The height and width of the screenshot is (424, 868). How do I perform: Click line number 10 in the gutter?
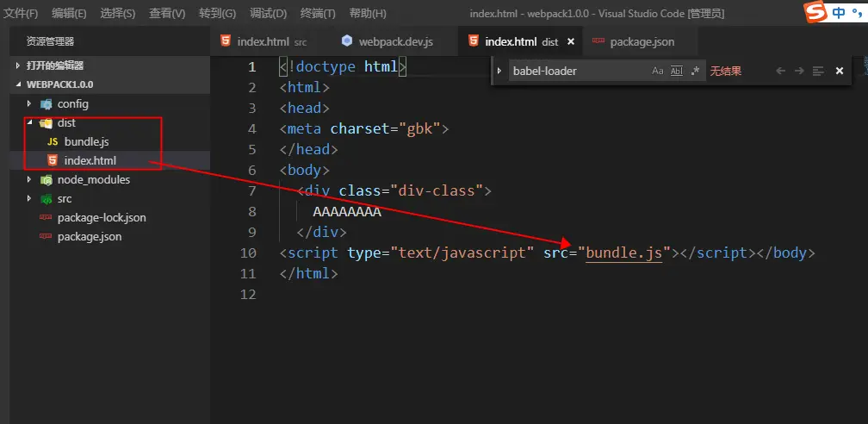[249, 253]
